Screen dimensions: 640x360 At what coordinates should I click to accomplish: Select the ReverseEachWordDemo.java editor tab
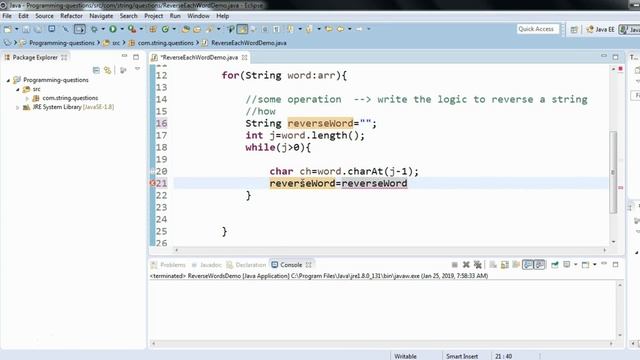pyautogui.click(x=200, y=58)
